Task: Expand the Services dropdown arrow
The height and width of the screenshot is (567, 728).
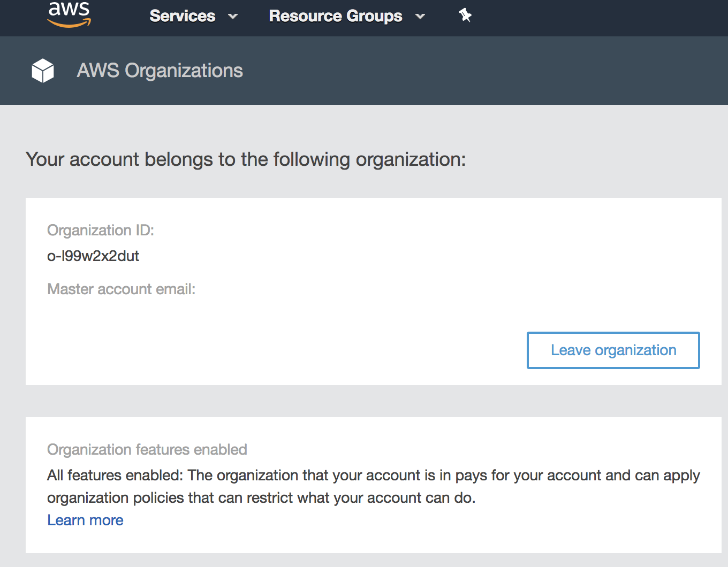Action: coord(233,17)
